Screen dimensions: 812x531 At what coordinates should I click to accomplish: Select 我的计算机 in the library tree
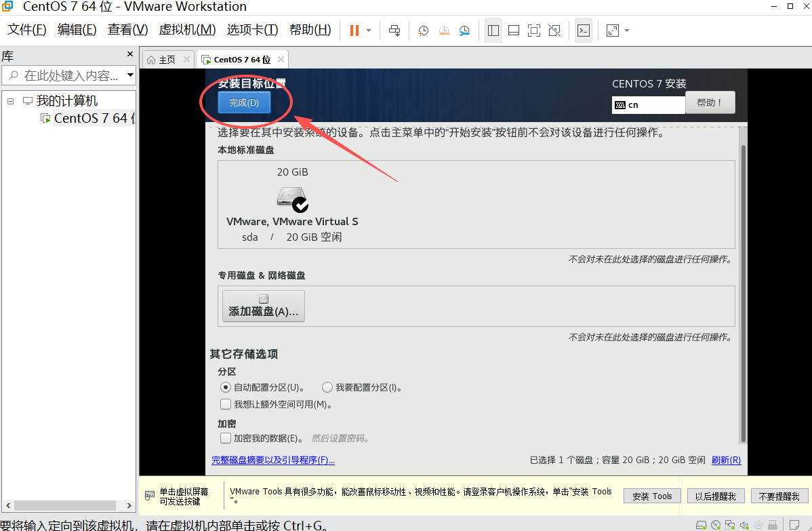tap(67, 100)
